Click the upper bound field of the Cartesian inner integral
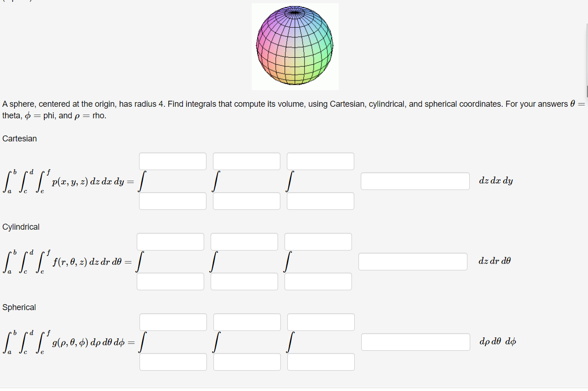Screen dimensions: 588x391 (x=320, y=161)
